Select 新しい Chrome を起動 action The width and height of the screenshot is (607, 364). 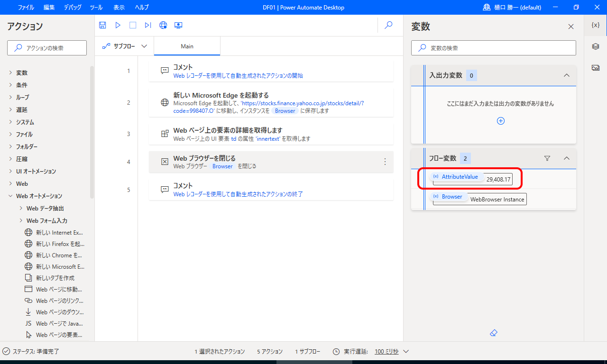point(55,255)
